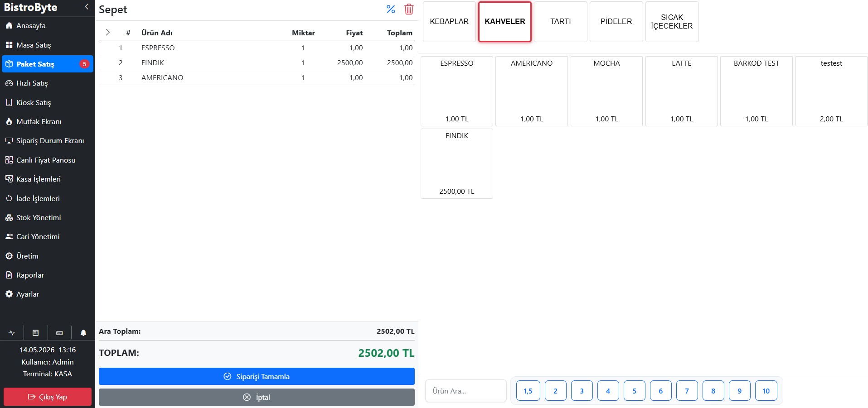This screenshot has height=408, width=868.
Task: Open Raporlar in the sidebar
Action: point(48,275)
